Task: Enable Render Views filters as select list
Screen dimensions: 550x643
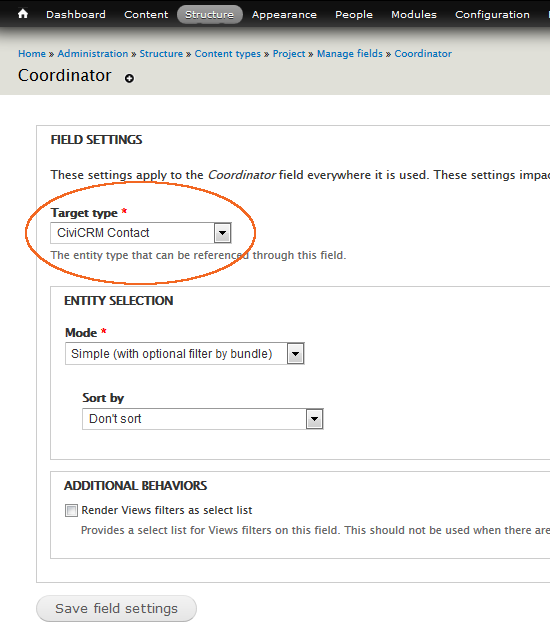Action: (x=71, y=511)
